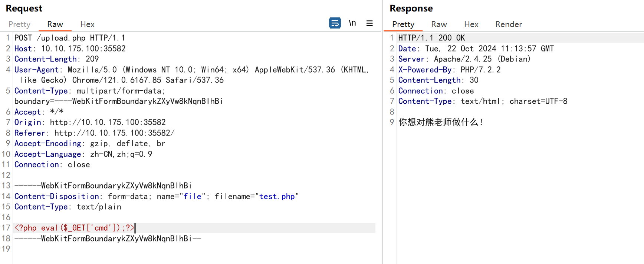Click the Host header in the request

70,49
